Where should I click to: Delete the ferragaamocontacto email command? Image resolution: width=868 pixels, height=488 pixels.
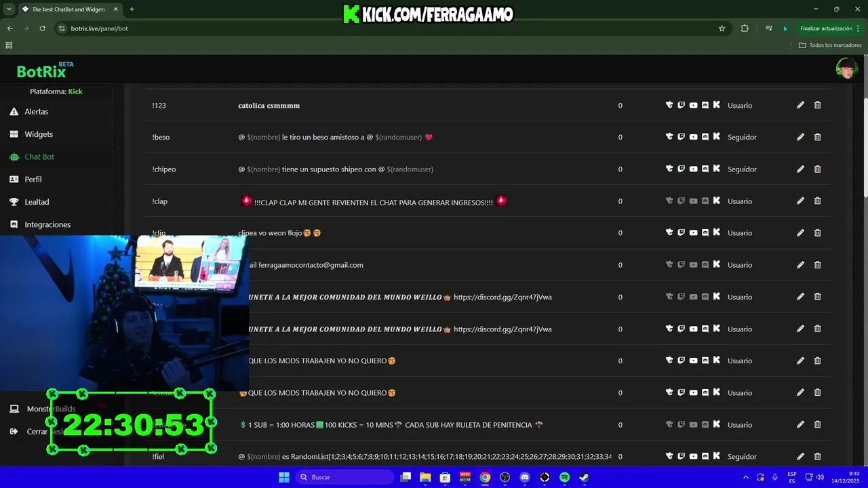[817, 264]
